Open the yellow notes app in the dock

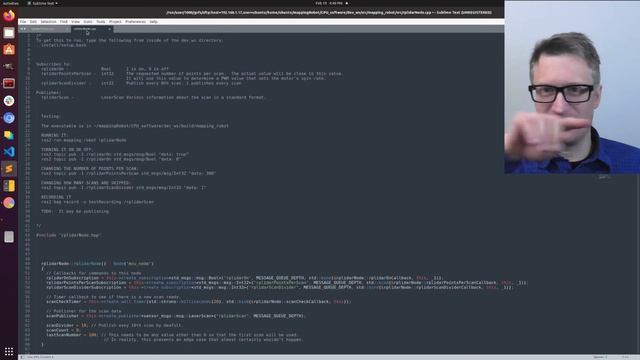[9, 186]
